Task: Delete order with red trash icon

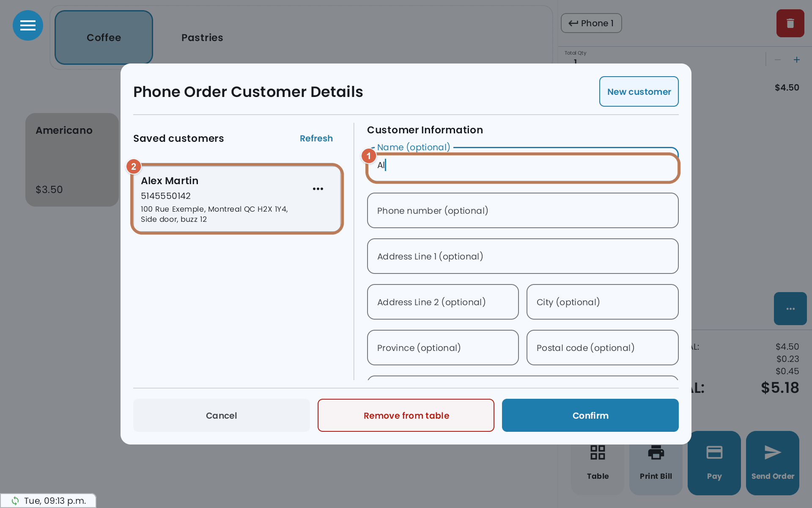Action: [x=790, y=23]
